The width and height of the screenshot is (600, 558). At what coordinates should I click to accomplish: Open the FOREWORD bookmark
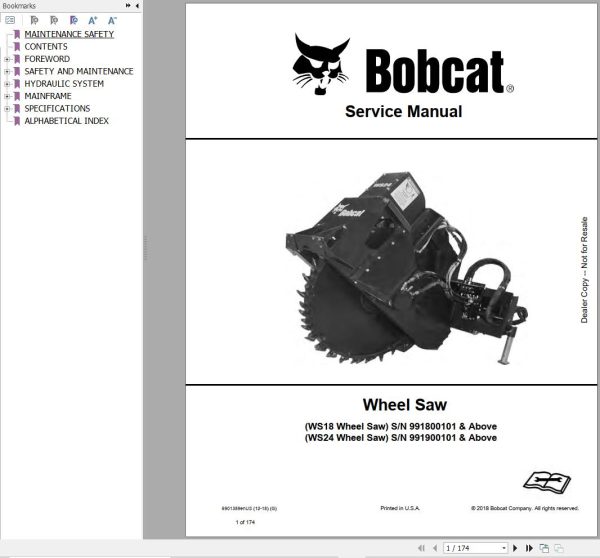(x=47, y=59)
